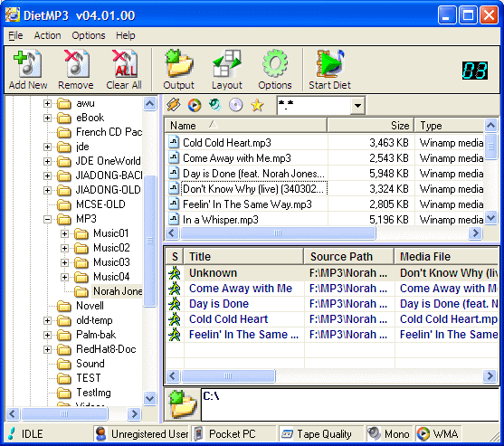Sort file list by Name column header
Viewport: 504px width, 446px height.
[246, 126]
